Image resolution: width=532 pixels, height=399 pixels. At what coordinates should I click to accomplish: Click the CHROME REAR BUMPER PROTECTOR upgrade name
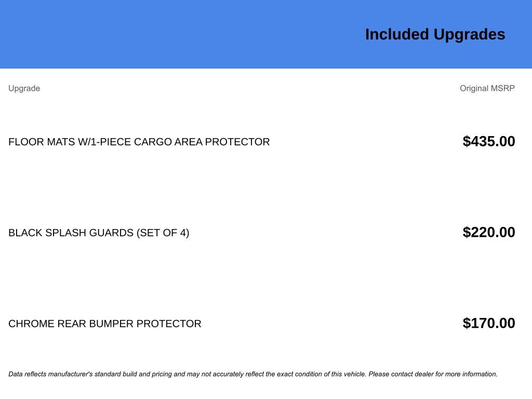tap(104, 324)
